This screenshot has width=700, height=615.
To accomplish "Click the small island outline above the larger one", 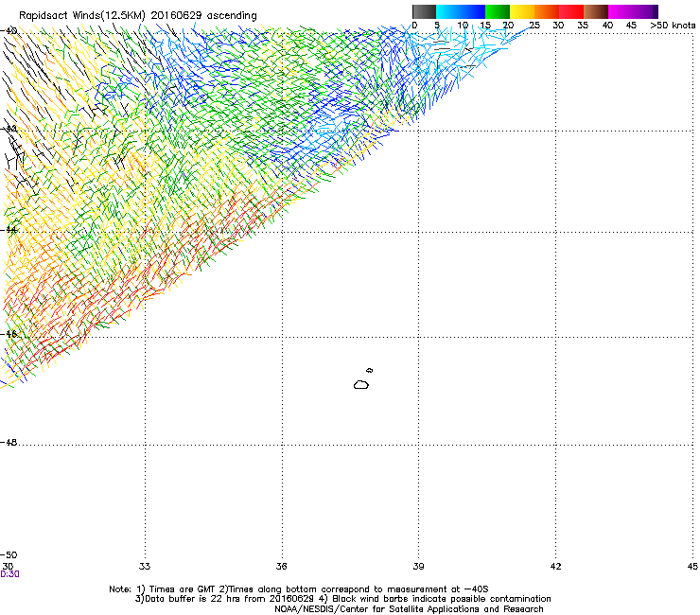I will pos(369,370).
